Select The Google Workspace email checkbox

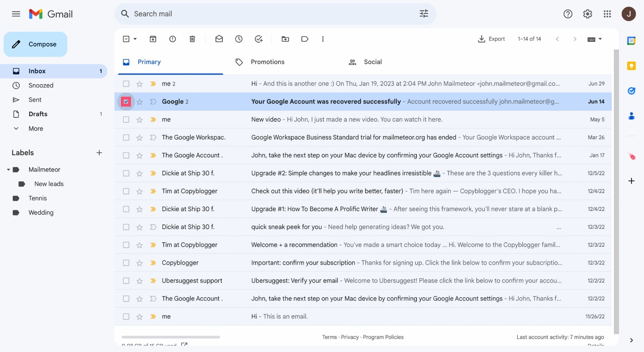pos(126,138)
